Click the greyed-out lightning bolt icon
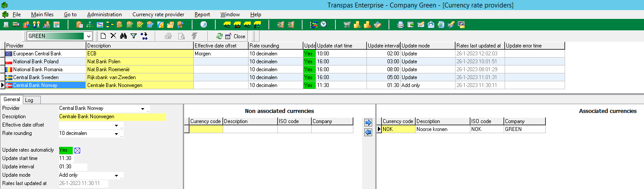644x189 pixels. click(194, 36)
